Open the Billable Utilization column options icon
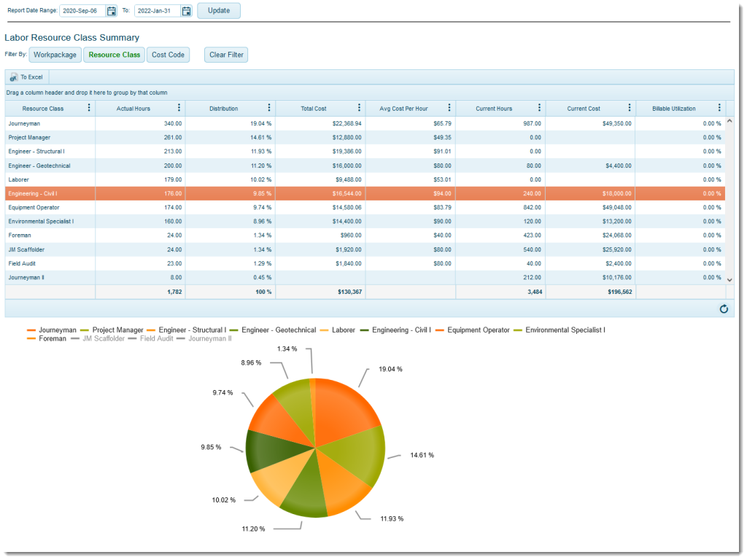 [x=721, y=108]
